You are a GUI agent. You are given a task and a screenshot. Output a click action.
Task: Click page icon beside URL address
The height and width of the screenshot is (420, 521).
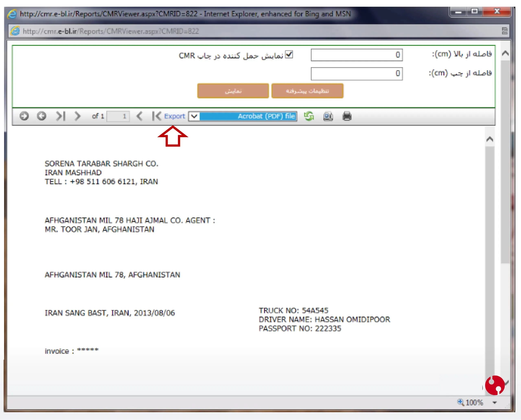pyautogui.click(x=15, y=31)
